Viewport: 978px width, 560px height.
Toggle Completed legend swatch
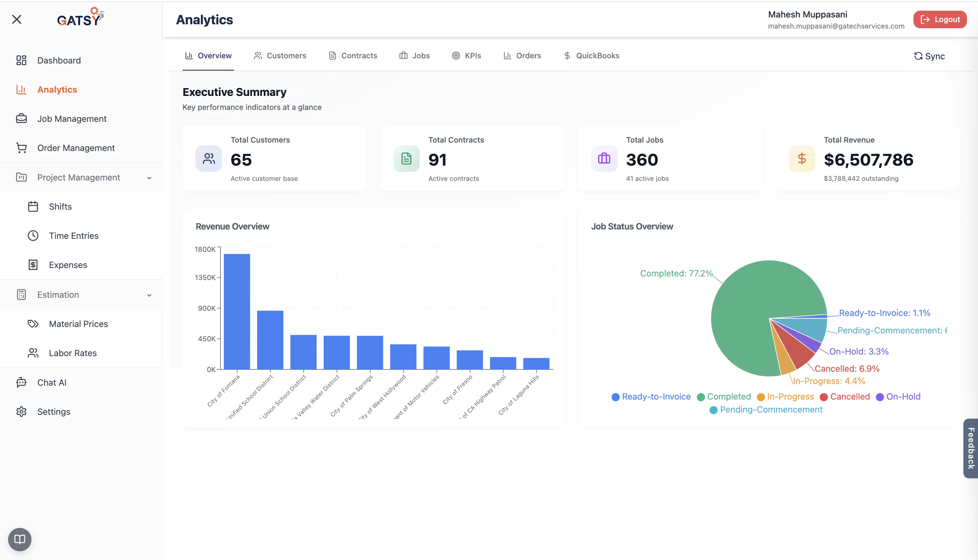(701, 397)
